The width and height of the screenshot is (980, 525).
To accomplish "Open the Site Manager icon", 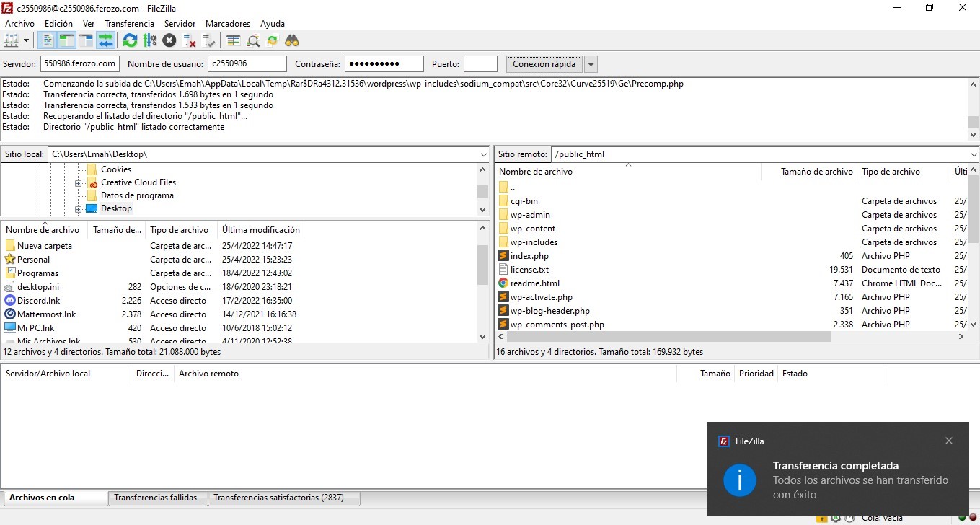I will click(x=12, y=40).
